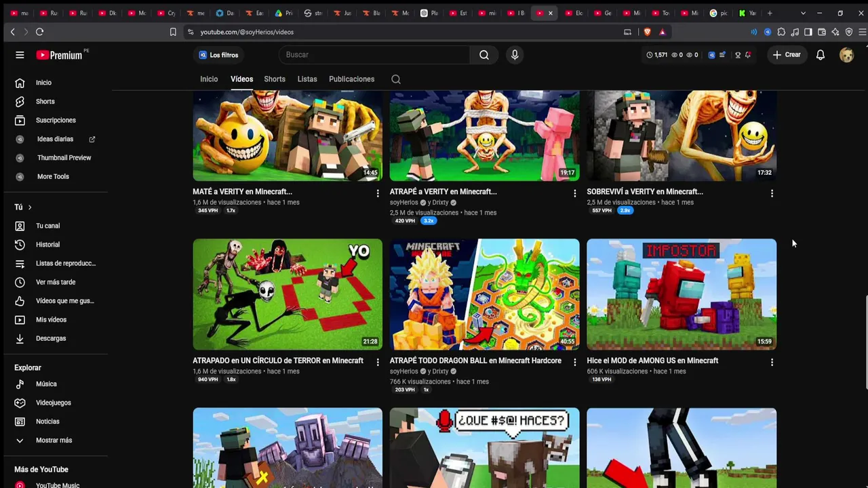Open vidIQ alerts bell with red dot
This screenshot has width=868, height=488.
tap(748, 55)
